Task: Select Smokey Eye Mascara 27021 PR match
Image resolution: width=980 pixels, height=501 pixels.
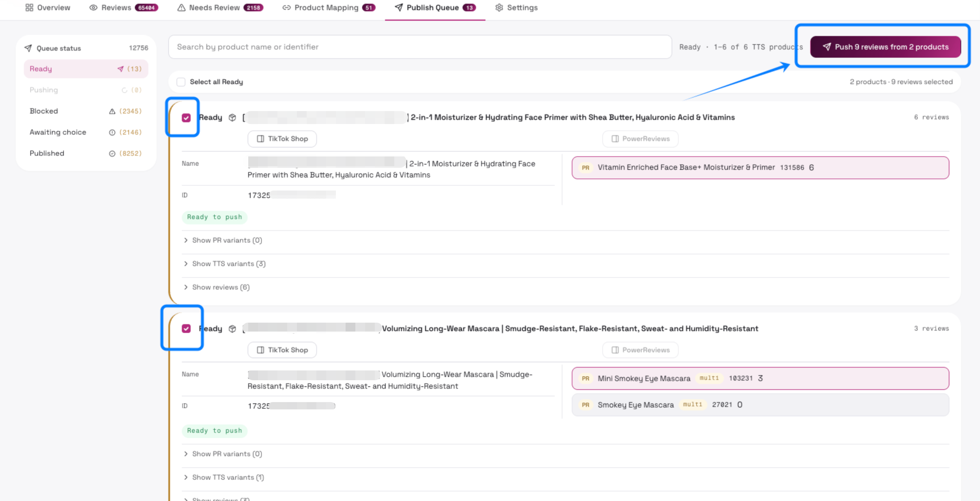Action: (760, 405)
